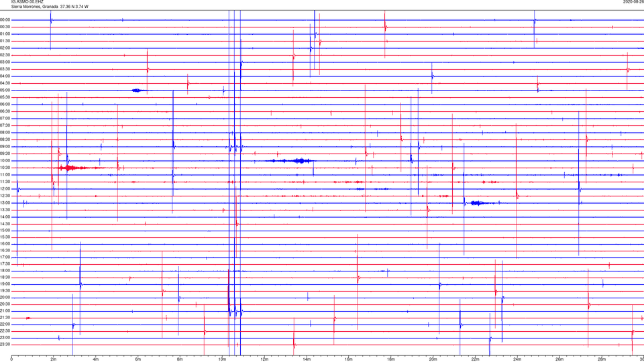Select the 19:00 time label
The height and width of the screenshot is (362, 644).
coord(5,284)
